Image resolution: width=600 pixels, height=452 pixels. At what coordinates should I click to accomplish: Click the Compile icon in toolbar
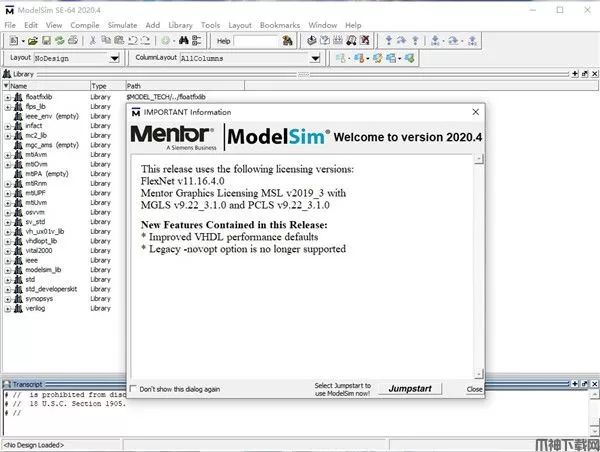312,40
